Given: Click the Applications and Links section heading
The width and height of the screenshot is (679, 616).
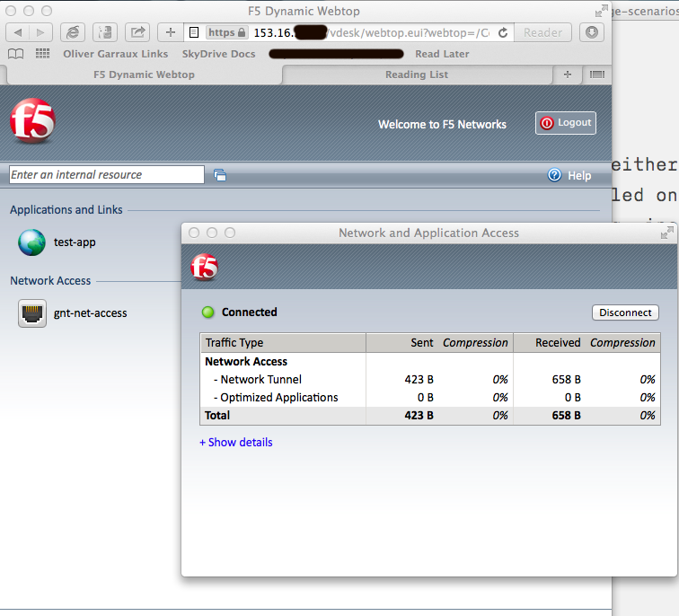Looking at the screenshot, I should pyautogui.click(x=66, y=209).
